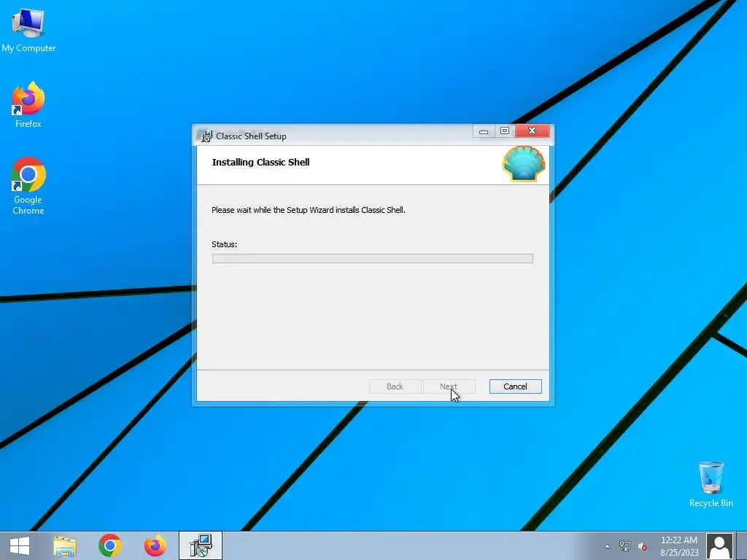Open the Start menu on the taskbar
The image size is (747, 560).
20,545
